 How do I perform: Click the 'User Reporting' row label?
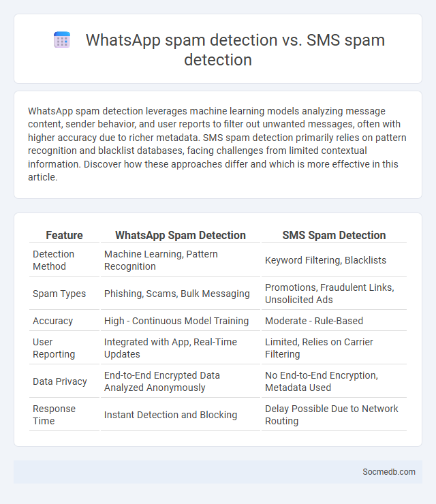64,348
